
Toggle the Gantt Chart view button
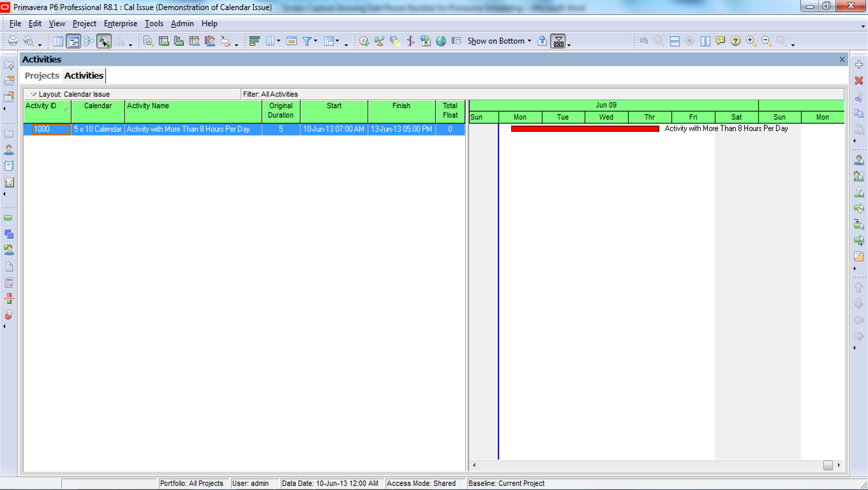pos(73,42)
